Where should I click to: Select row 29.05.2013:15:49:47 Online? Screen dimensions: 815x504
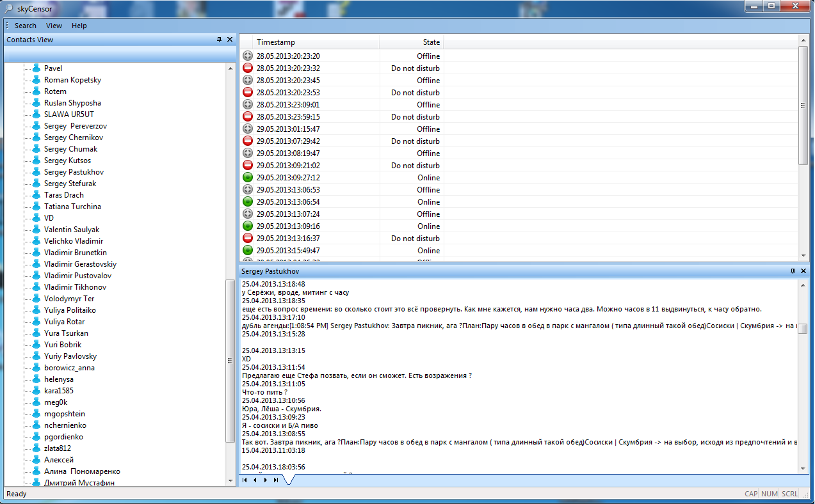pyautogui.click(x=519, y=250)
